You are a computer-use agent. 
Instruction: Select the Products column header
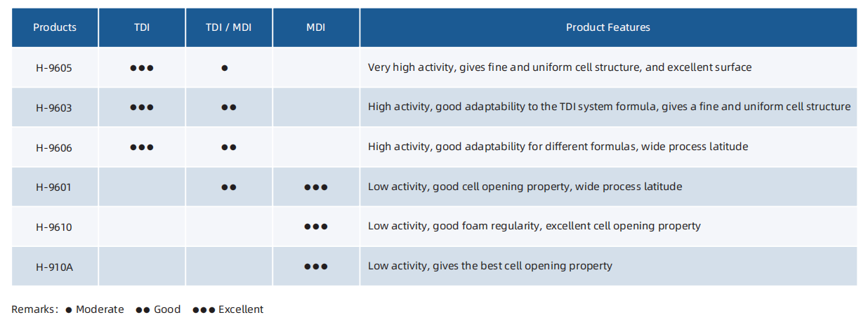[x=55, y=27]
